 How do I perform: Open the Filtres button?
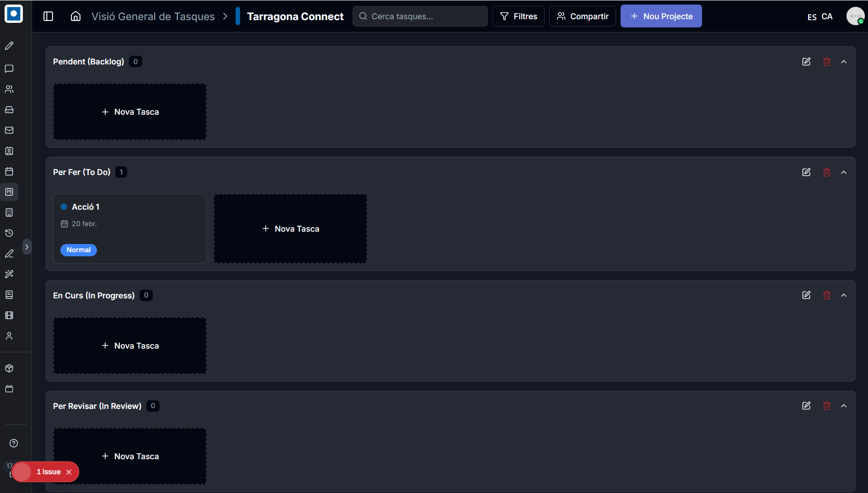click(x=518, y=16)
